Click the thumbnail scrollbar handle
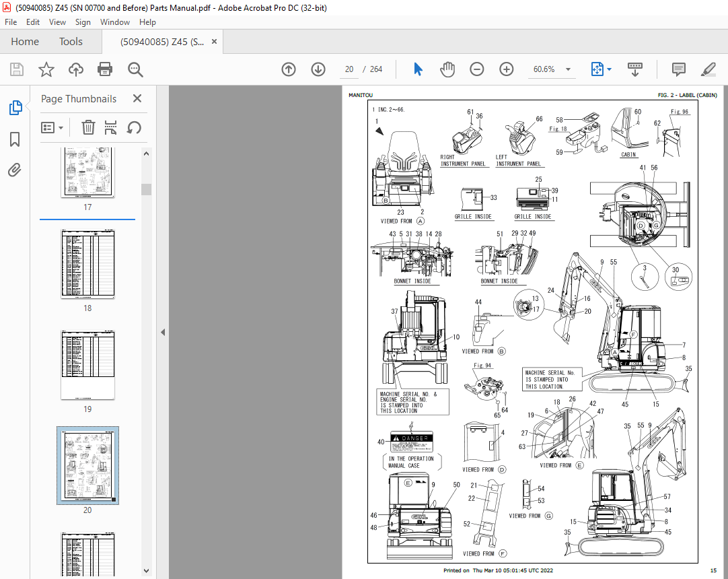This screenshot has height=579, width=728. (146, 189)
